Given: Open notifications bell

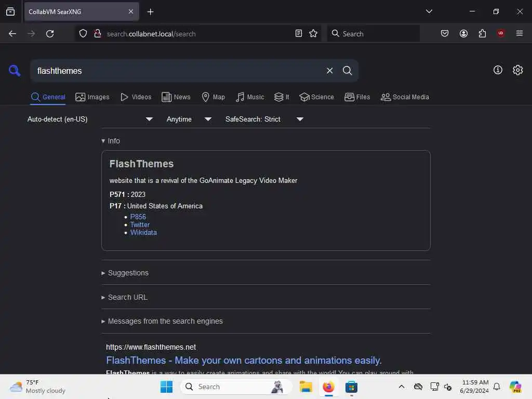Looking at the screenshot, I should 497,387.
